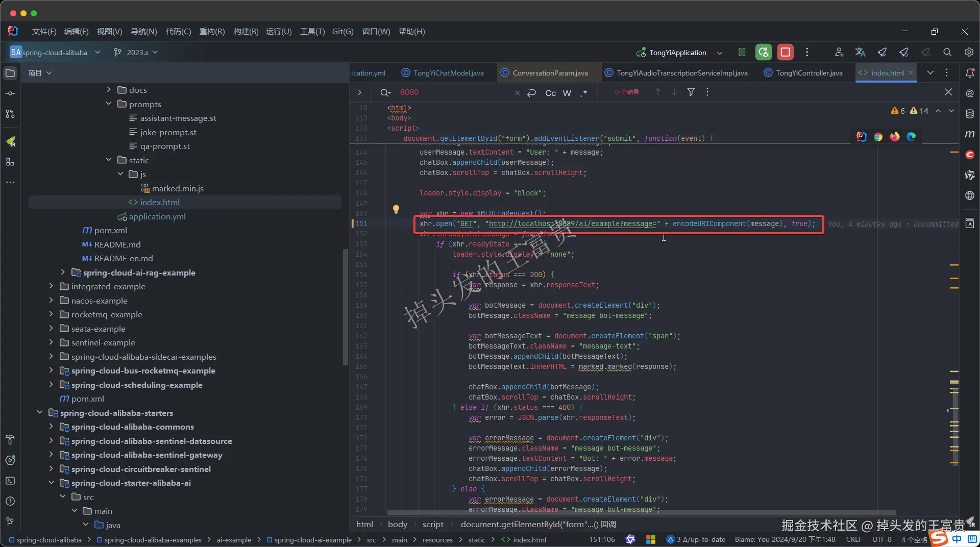
Task: Open the 2023.x branch dropdown
Action: click(136, 53)
